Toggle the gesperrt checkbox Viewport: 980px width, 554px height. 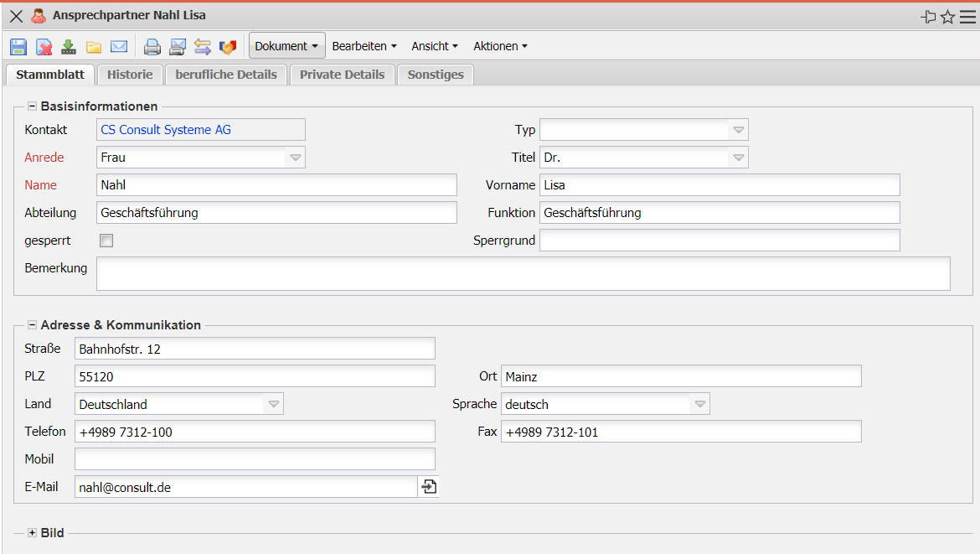pos(106,241)
